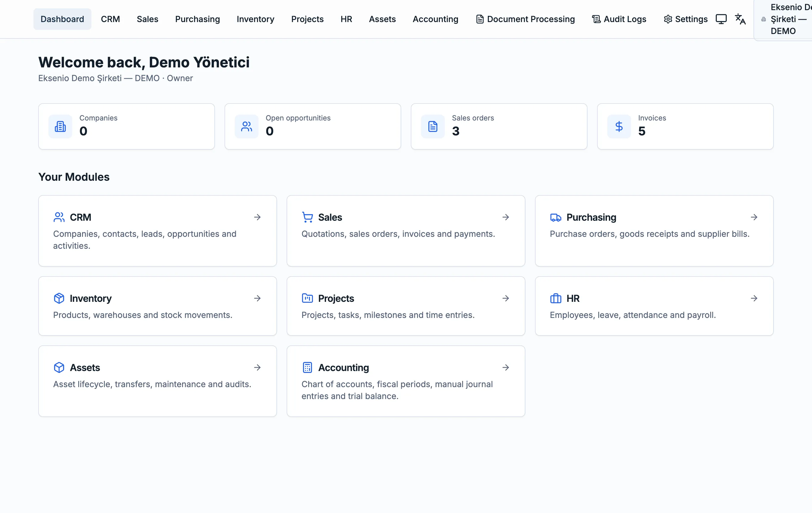This screenshot has height=513, width=812.
Task: Click 'Products, warehouses and stock movements.' description
Action: (143, 315)
